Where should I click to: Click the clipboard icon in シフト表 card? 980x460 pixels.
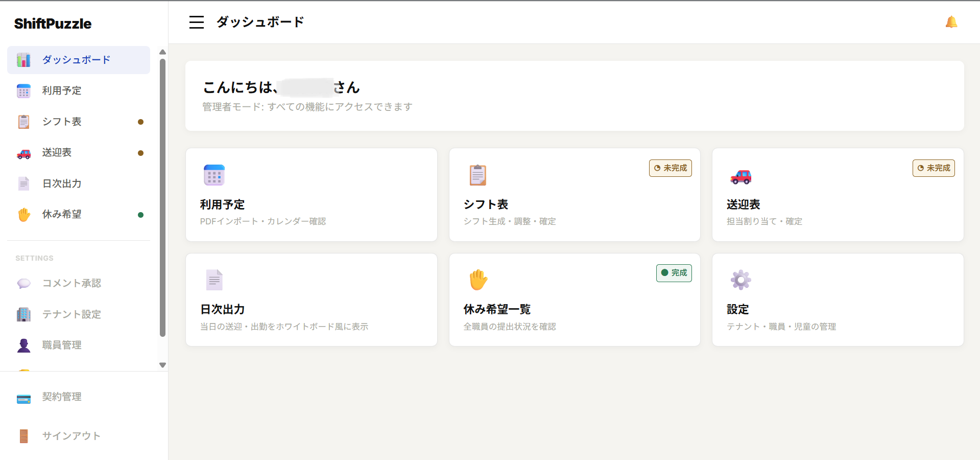[477, 175]
